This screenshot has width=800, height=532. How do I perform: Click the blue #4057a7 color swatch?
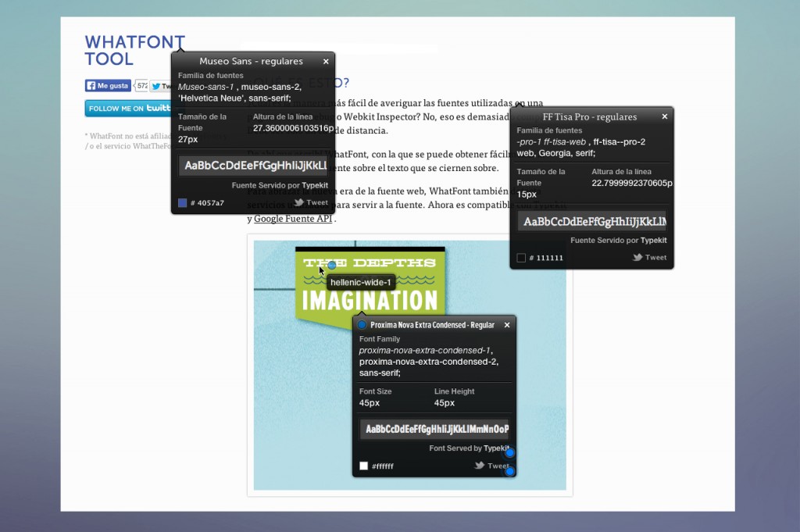tap(182, 202)
